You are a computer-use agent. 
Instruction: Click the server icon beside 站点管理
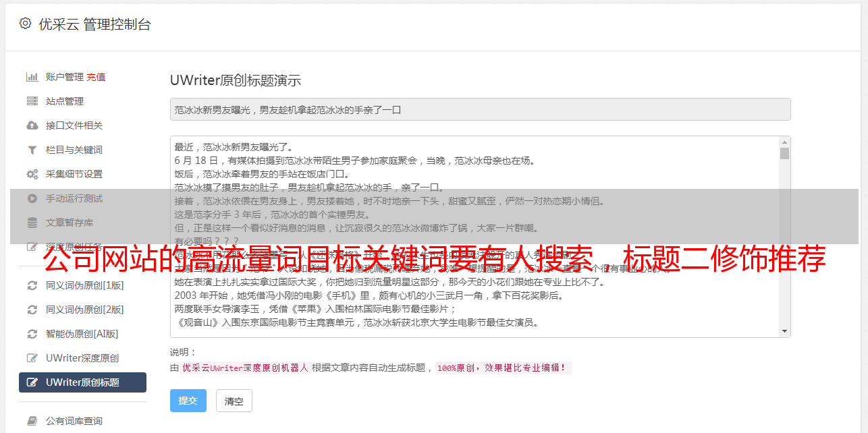[x=32, y=101]
